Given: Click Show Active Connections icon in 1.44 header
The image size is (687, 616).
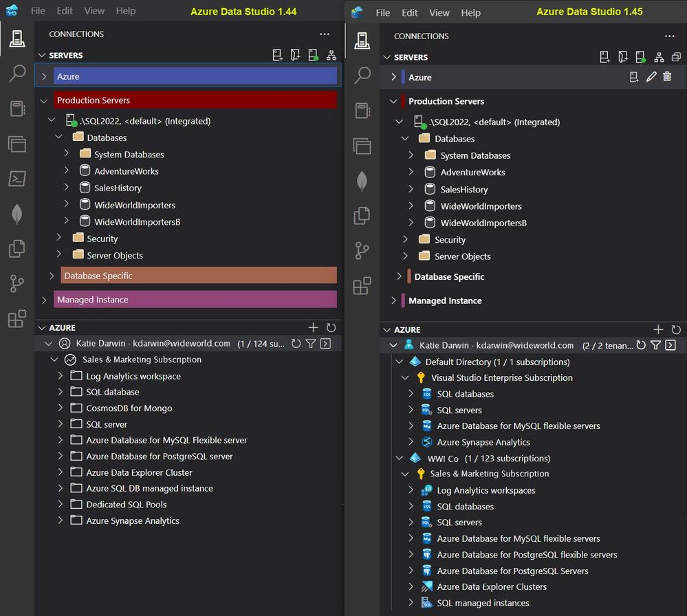Looking at the screenshot, I should (x=314, y=55).
